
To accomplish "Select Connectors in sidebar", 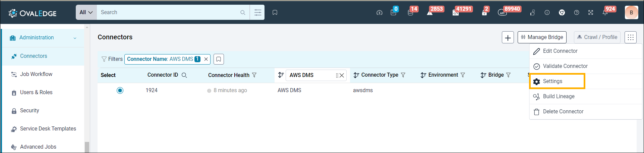I will point(43,56).
